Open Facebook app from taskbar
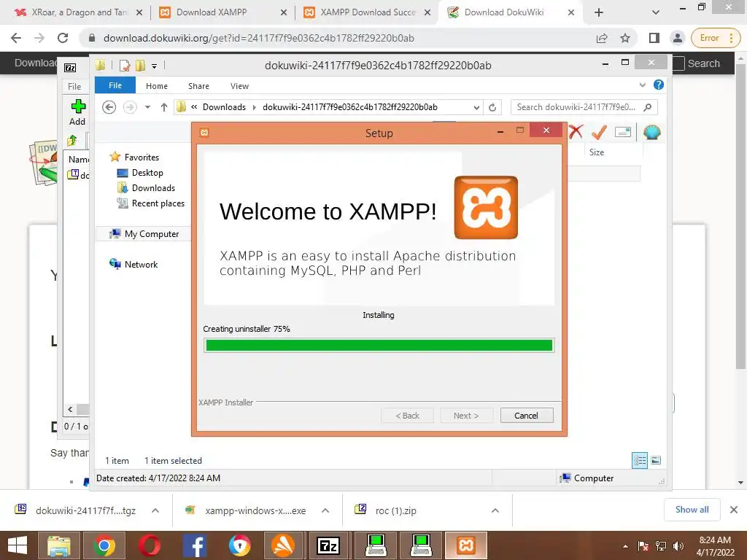The image size is (747, 560). pos(194,545)
